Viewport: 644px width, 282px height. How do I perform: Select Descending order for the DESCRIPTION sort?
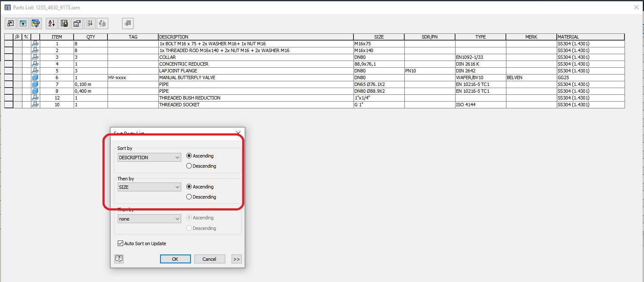pyautogui.click(x=189, y=166)
